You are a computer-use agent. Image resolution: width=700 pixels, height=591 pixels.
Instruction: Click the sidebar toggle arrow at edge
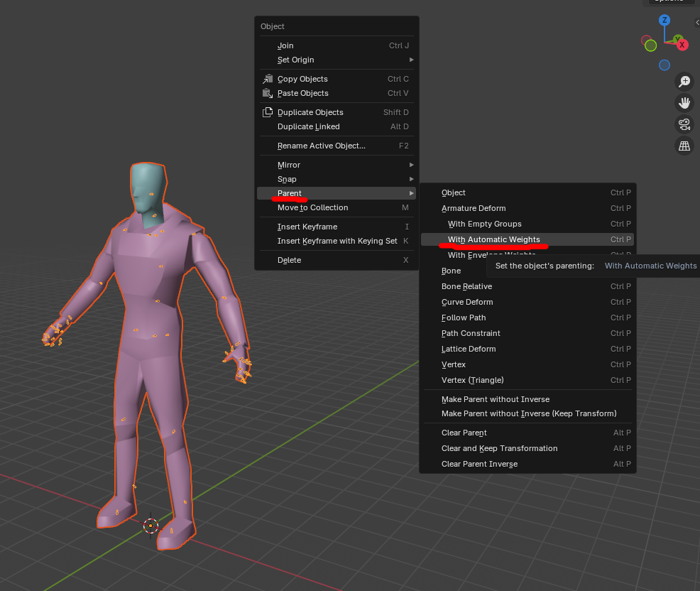pos(697,22)
